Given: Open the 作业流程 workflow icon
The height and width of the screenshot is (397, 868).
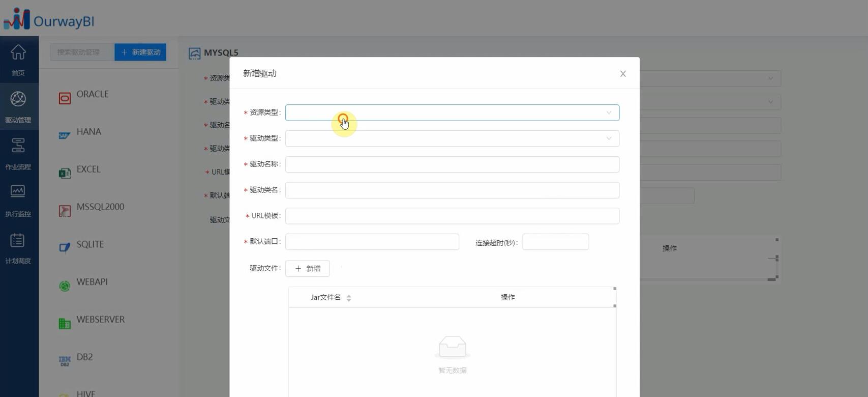Looking at the screenshot, I should tap(18, 146).
